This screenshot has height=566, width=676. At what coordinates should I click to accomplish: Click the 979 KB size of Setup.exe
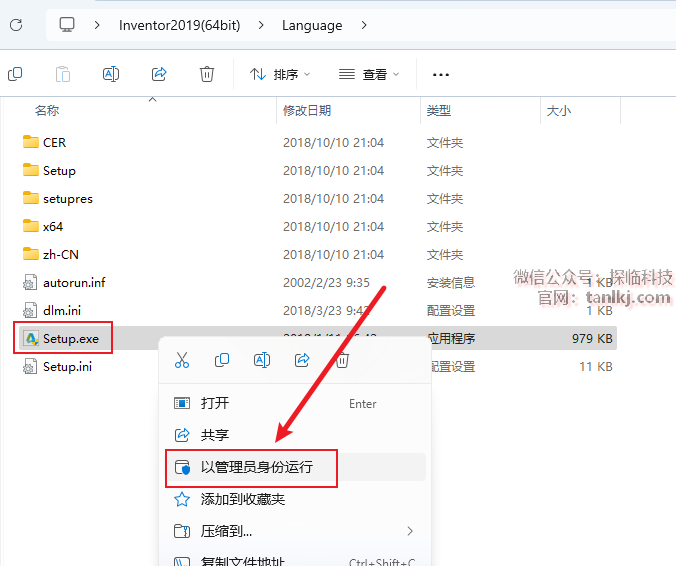[x=592, y=339]
